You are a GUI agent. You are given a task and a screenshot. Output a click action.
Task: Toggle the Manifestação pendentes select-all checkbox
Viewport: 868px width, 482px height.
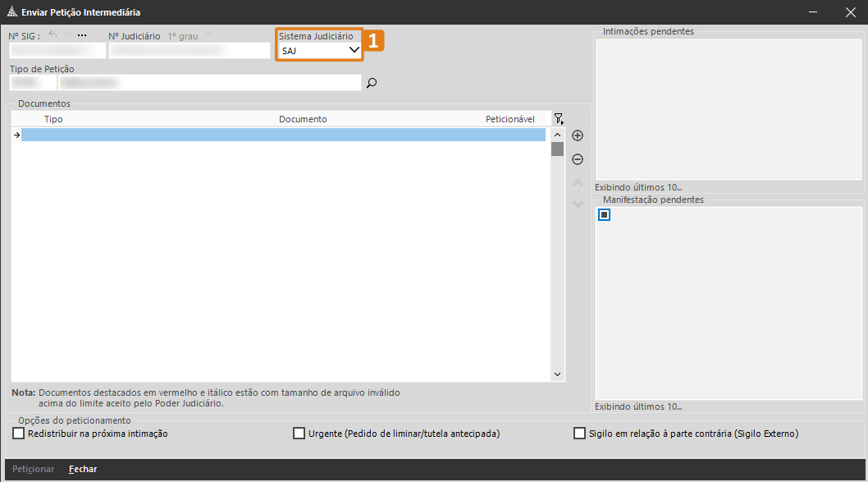coord(605,215)
